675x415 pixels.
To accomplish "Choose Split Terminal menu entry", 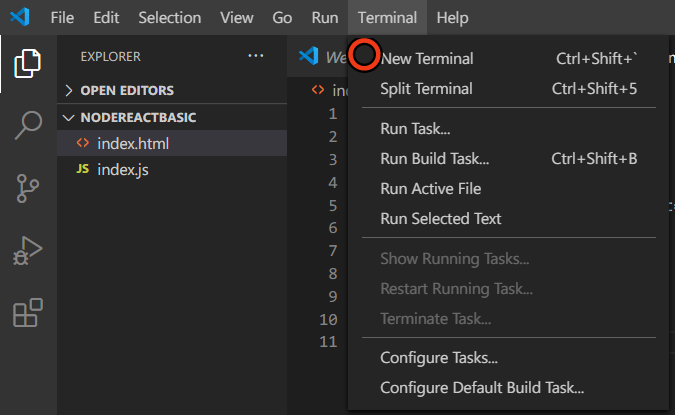I will click(426, 89).
